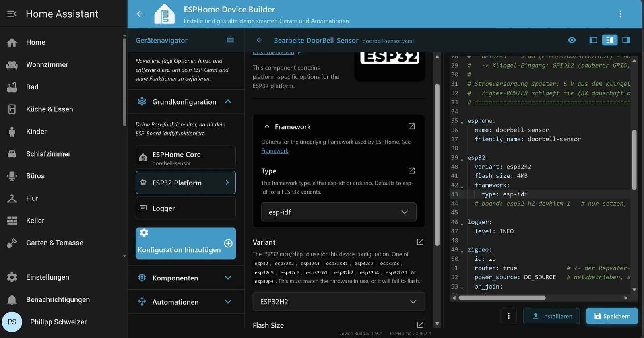Open Büros chair icon

click(12, 176)
